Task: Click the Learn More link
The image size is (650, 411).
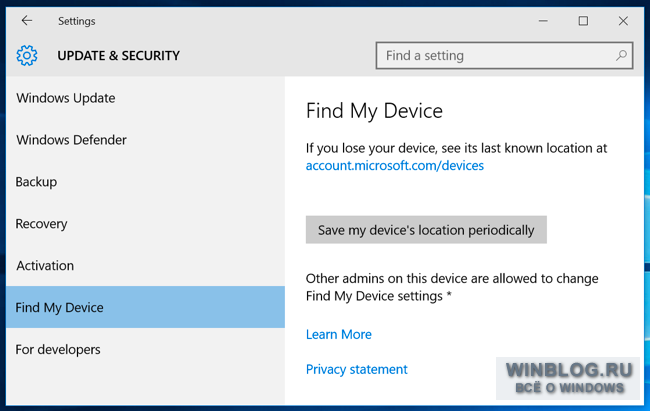Action: point(339,334)
